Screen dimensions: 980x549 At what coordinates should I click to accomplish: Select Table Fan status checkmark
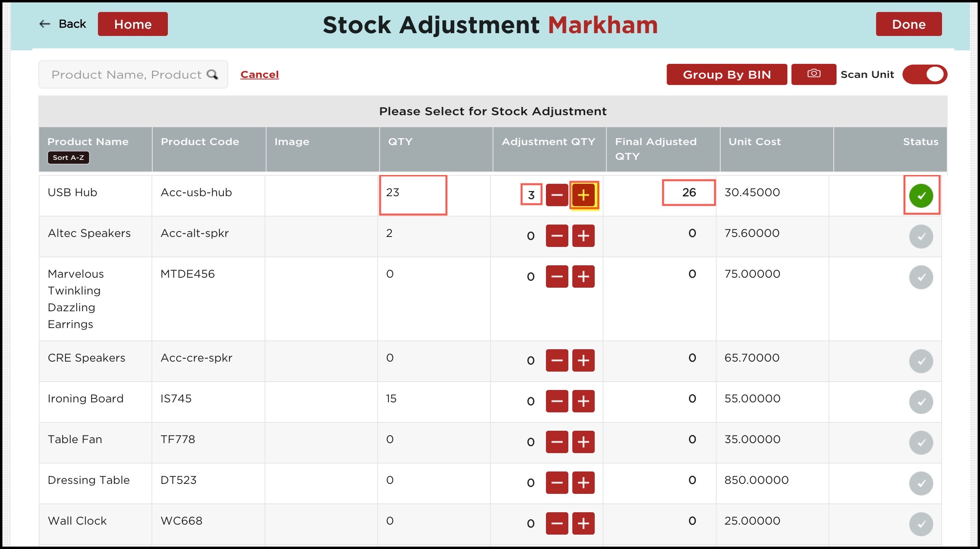tap(921, 443)
